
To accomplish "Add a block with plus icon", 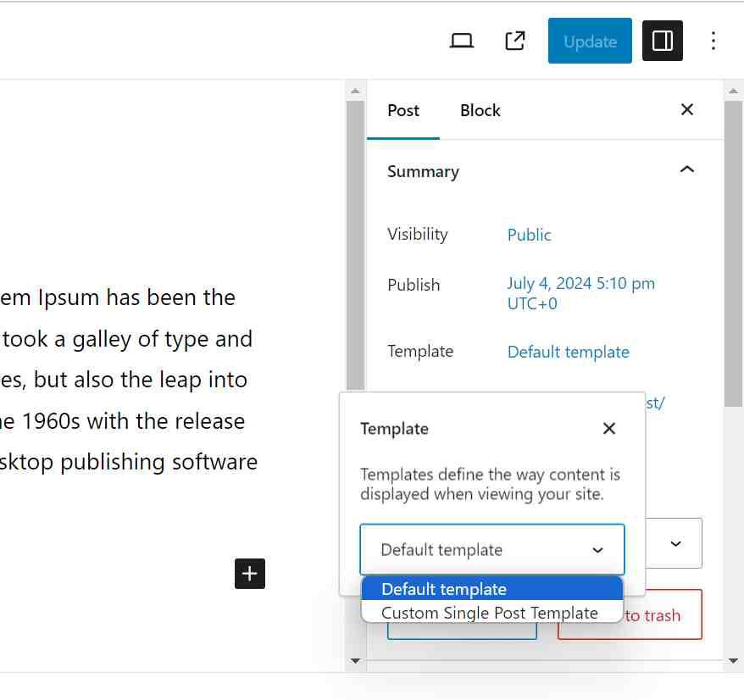I will click(x=250, y=573).
